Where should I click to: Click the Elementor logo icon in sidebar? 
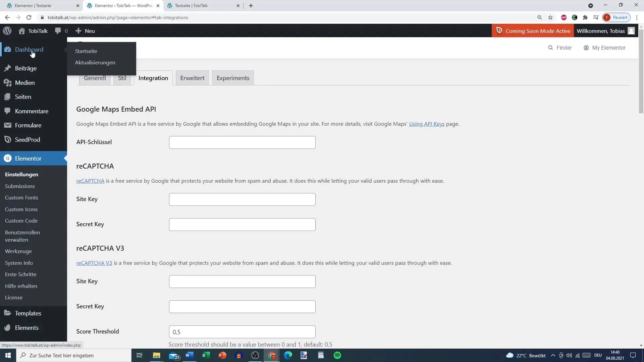click(7, 159)
